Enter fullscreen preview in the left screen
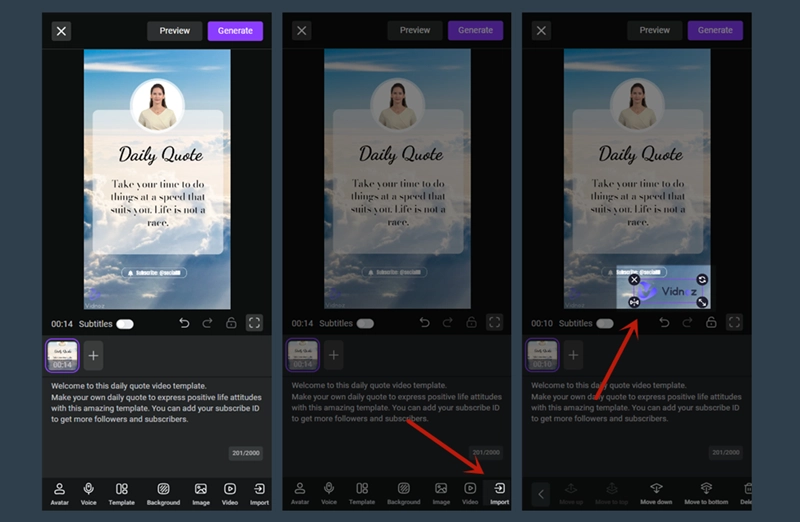The image size is (800, 522). click(x=254, y=322)
